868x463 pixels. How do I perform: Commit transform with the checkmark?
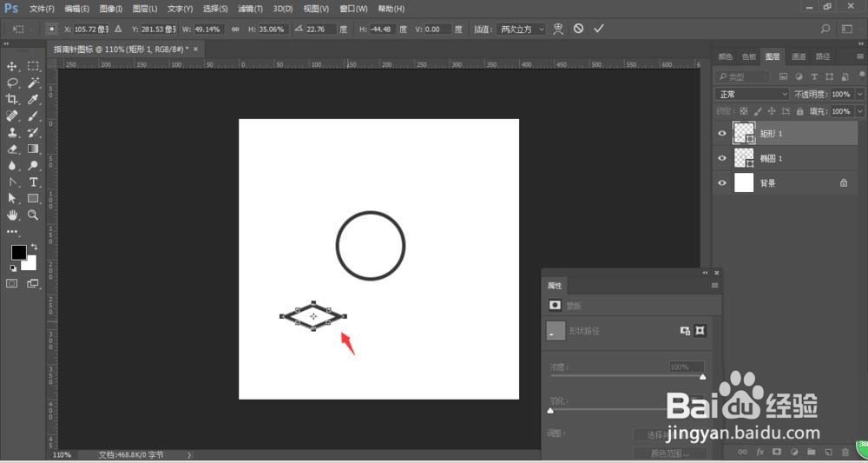[598, 29]
